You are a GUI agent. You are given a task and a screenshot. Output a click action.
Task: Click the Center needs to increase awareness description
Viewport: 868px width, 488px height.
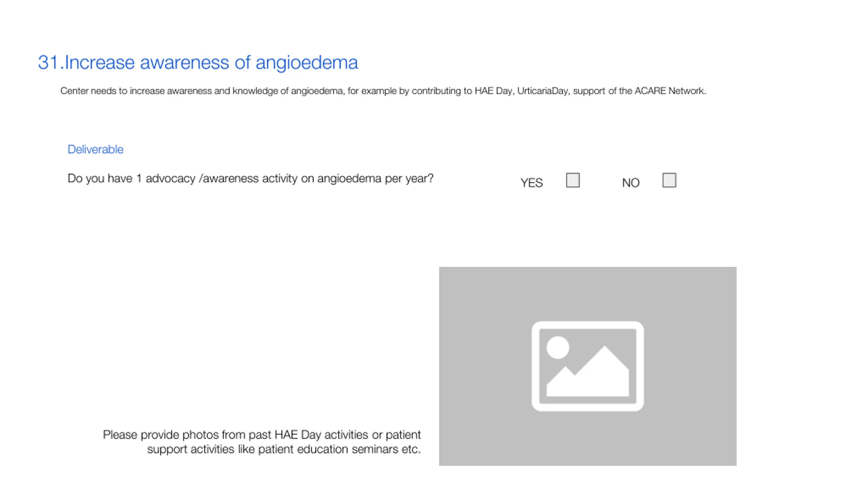383,91
